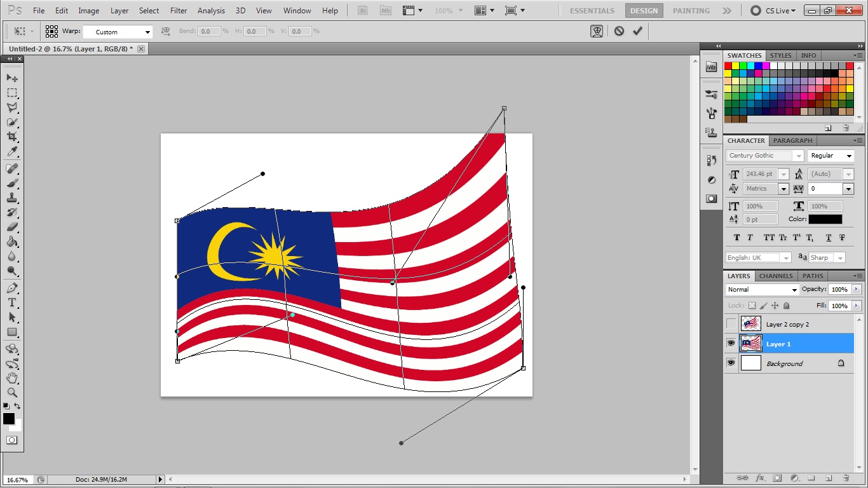This screenshot has height=488, width=868.
Task: Hide the Background layer
Action: (x=731, y=363)
